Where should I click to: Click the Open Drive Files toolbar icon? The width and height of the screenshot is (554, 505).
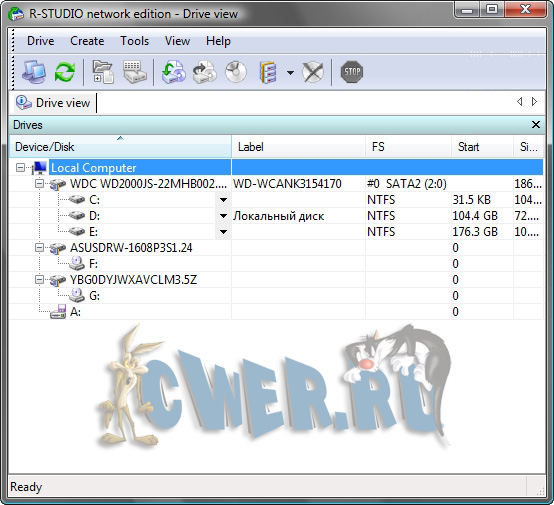pyautogui.click(x=103, y=72)
